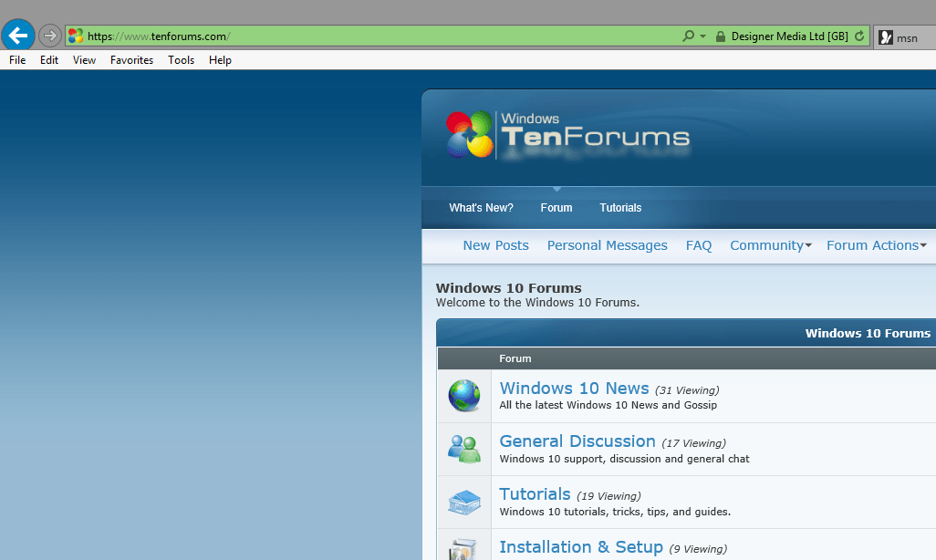Click the msn tab favicon

tap(886, 37)
